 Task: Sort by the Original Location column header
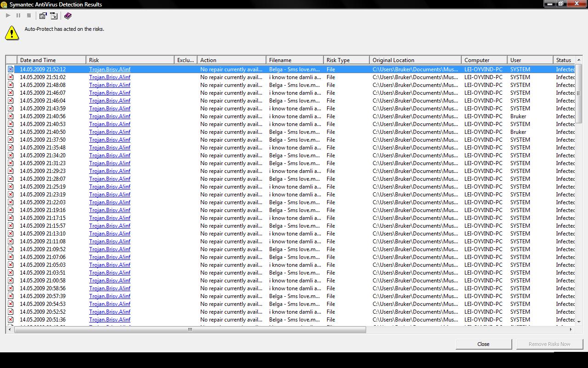pyautogui.click(x=415, y=60)
